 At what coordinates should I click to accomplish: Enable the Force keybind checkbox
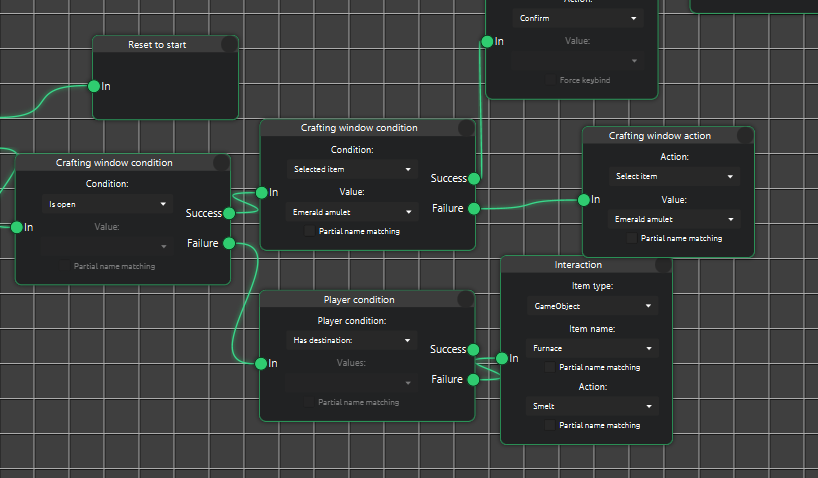coord(550,80)
